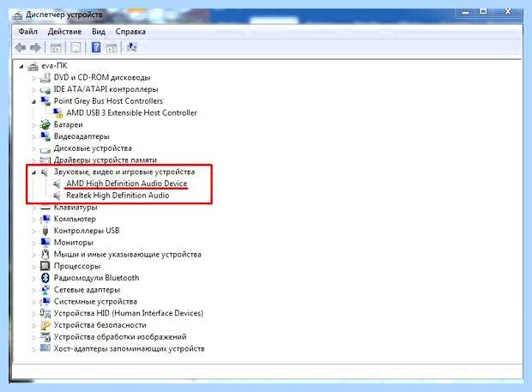The height and width of the screenshot is (392, 532).
Task: Open the Вид menu
Action: click(99, 32)
